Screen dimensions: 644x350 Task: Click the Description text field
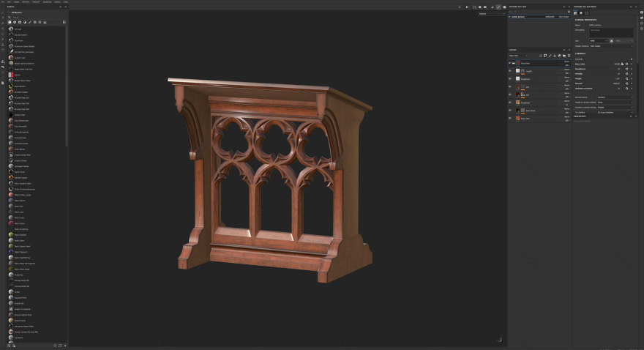coord(611,30)
